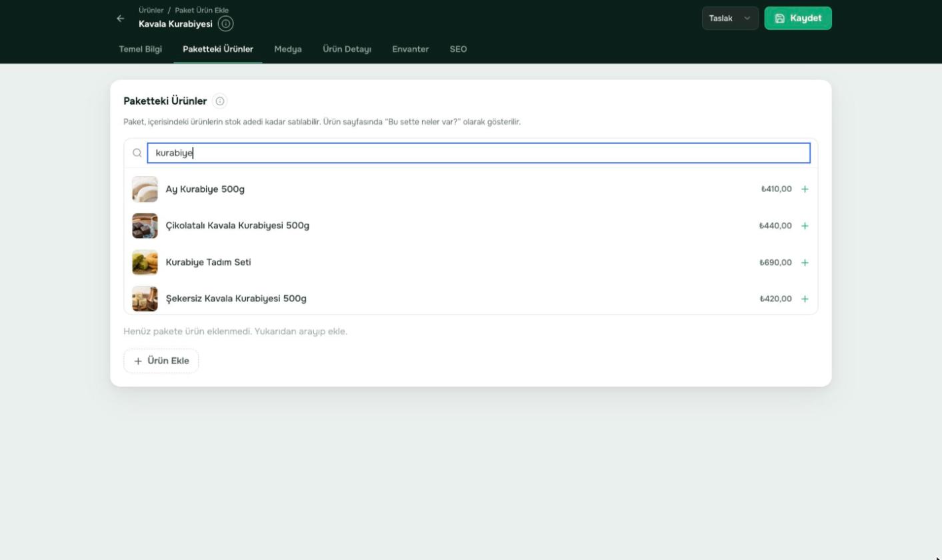Image resolution: width=942 pixels, height=560 pixels.
Task: Open the Medya tab
Action: point(288,49)
